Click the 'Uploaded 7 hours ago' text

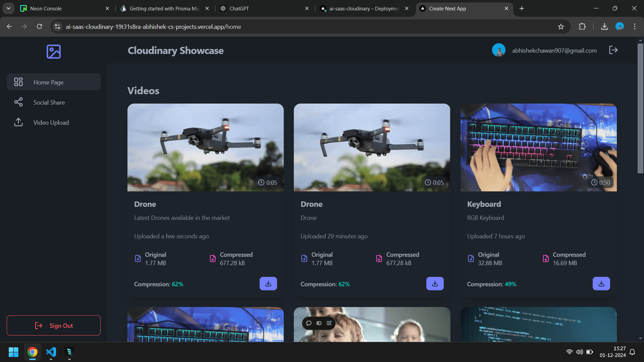(x=496, y=236)
